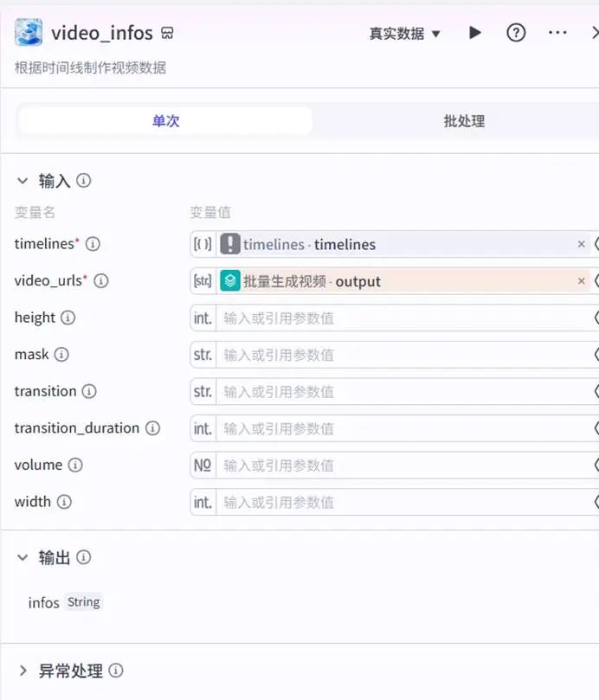Switch to the 单次 tab
Image resolution: width=599 pixels, height=700 pixels.
click(x=165, y=121)
